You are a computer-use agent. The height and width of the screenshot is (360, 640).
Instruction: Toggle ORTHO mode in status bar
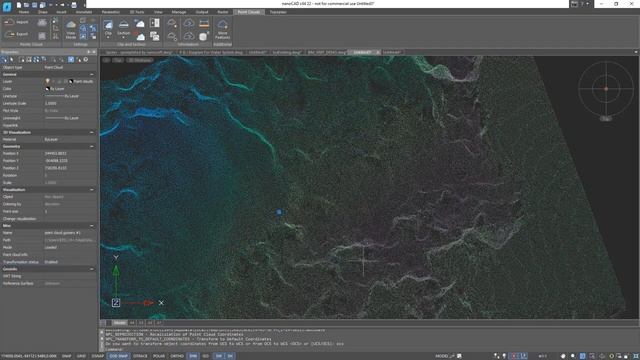[x=177, y=356]
